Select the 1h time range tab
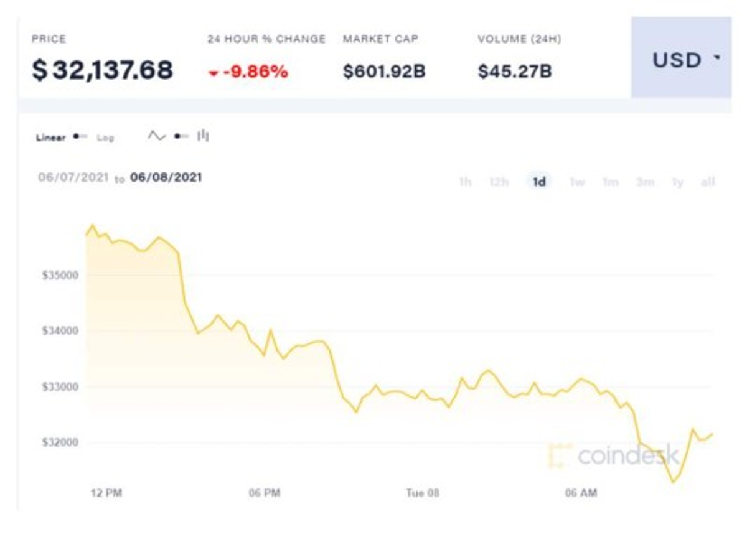747x560 pixels. point(464,182)
